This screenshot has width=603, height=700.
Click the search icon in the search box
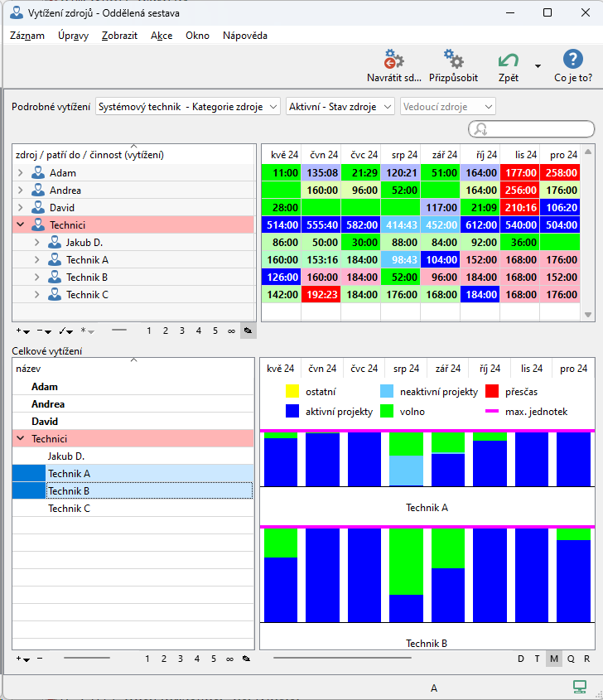480,129
